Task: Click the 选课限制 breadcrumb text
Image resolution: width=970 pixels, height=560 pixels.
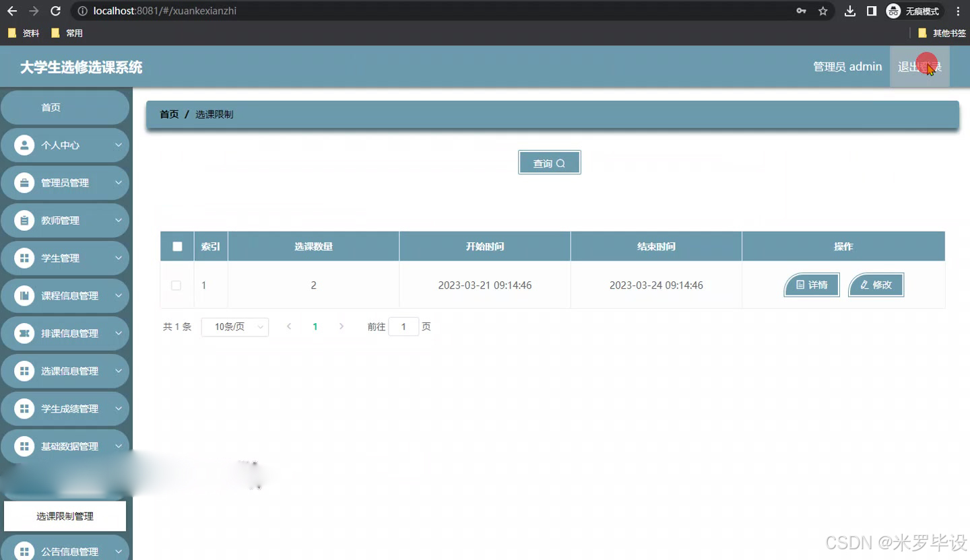Action: 214,114
